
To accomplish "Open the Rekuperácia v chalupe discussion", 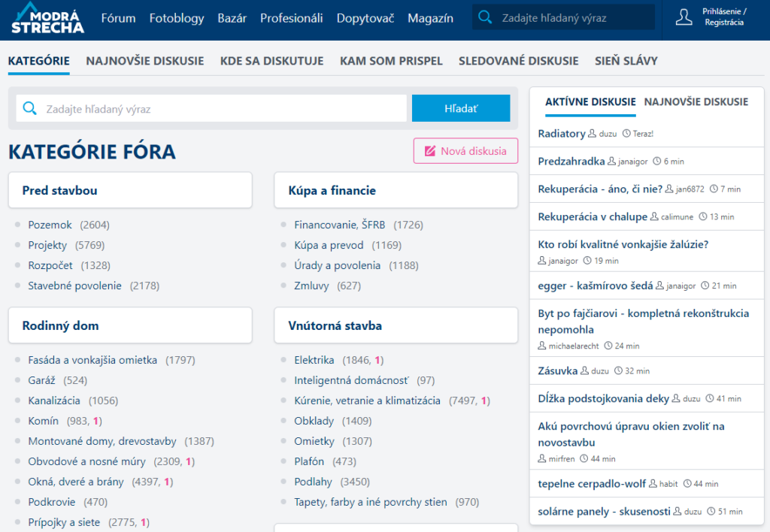I will 593,216.
